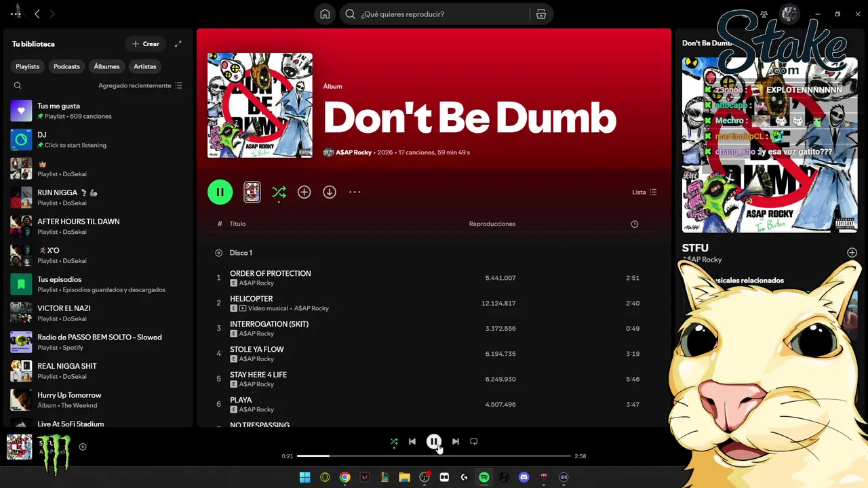Go to Spotify Home via house icon

(x=325, y=14)
